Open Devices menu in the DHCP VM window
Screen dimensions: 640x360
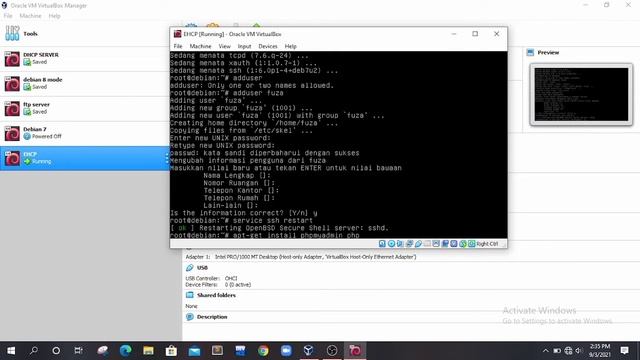[x=268, y=46]
